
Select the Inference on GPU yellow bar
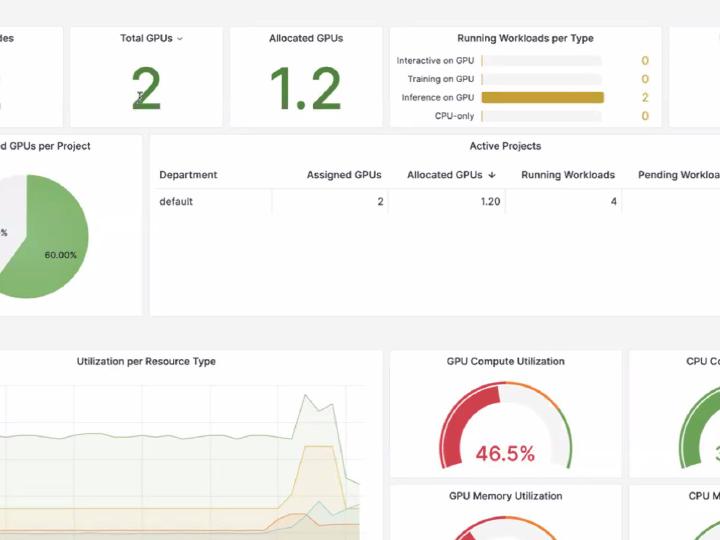tap(543, 98)
